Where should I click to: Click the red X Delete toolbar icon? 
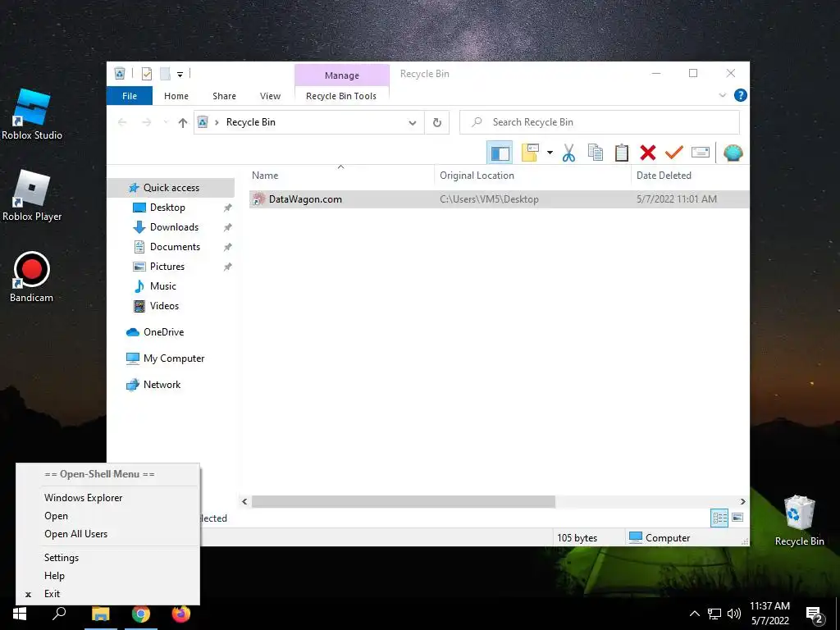648,153
